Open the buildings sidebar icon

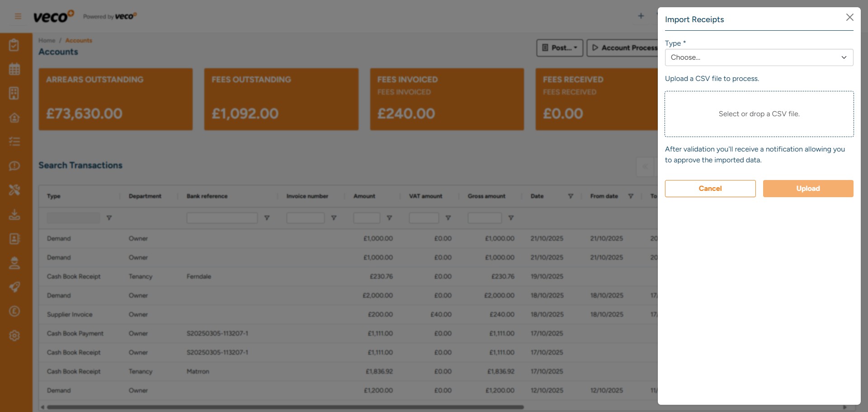[x=14, y=93]
